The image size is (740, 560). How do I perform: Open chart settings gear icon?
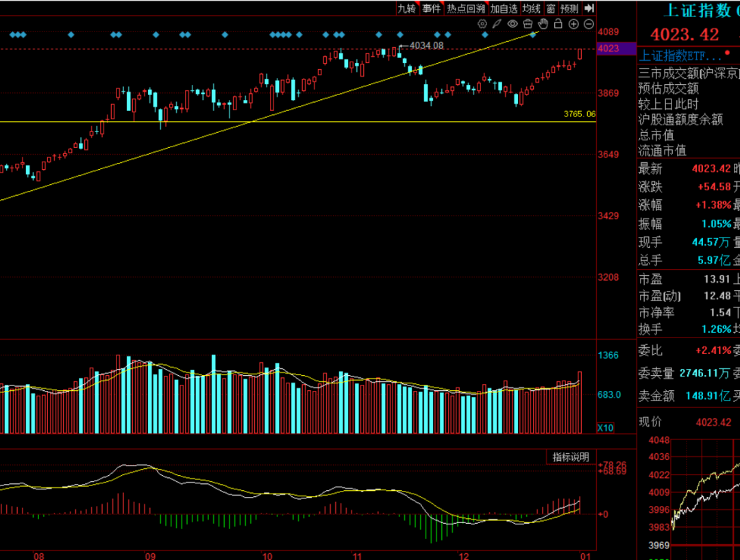point(482,24)
